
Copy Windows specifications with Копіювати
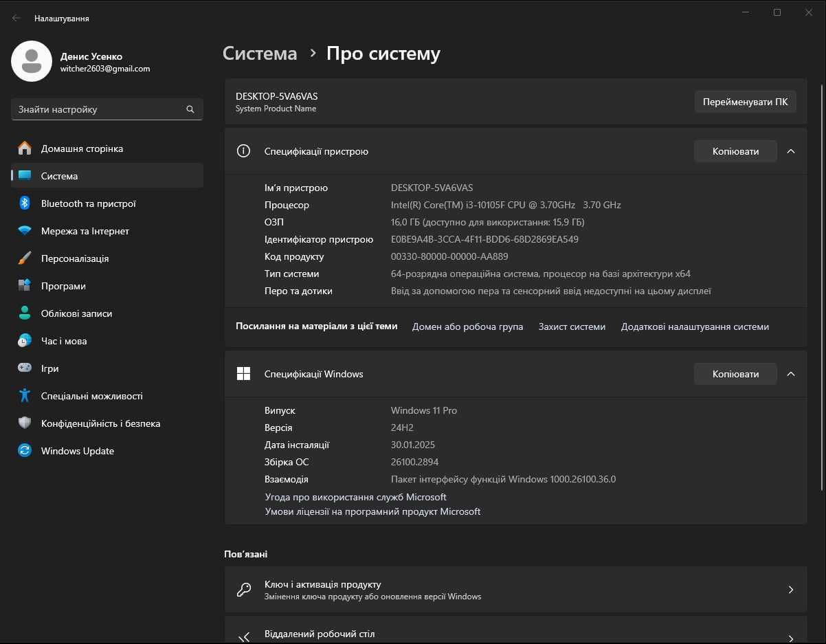click(735, 374)
